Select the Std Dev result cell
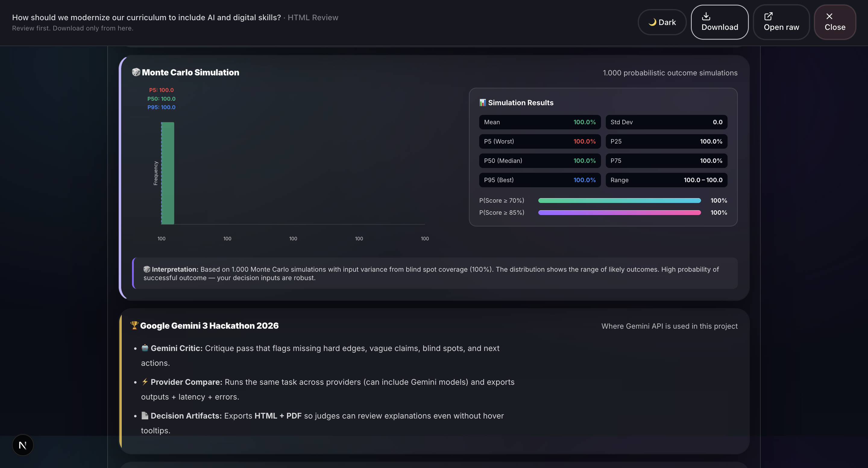This screenshot has width=868, height=468. 666,122
